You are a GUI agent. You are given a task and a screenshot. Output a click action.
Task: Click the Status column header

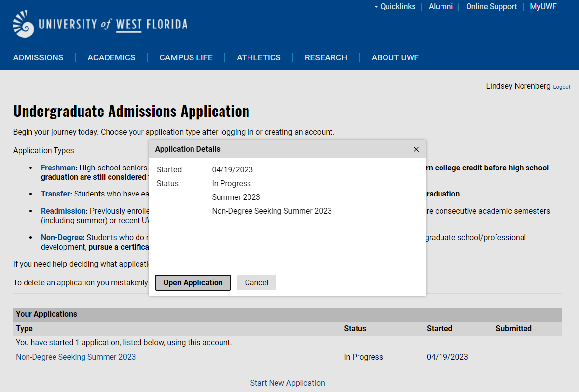coord(355,329)
